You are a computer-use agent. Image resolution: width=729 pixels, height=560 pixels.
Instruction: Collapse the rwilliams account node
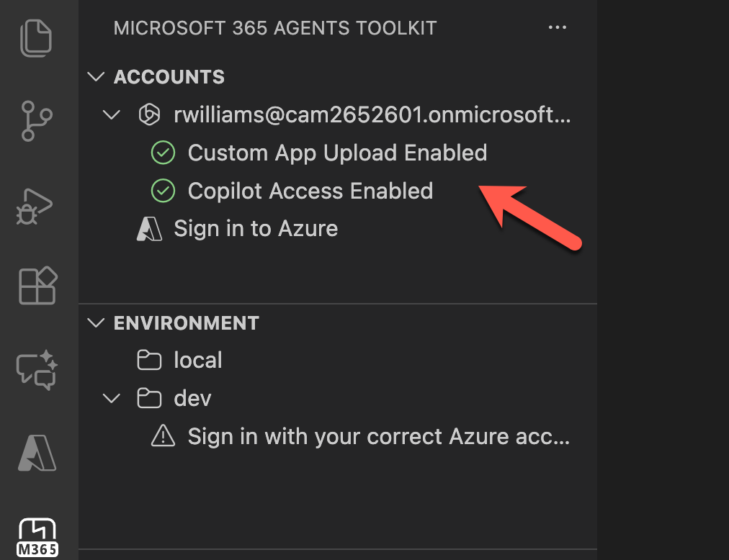click(x=112, y=115)
